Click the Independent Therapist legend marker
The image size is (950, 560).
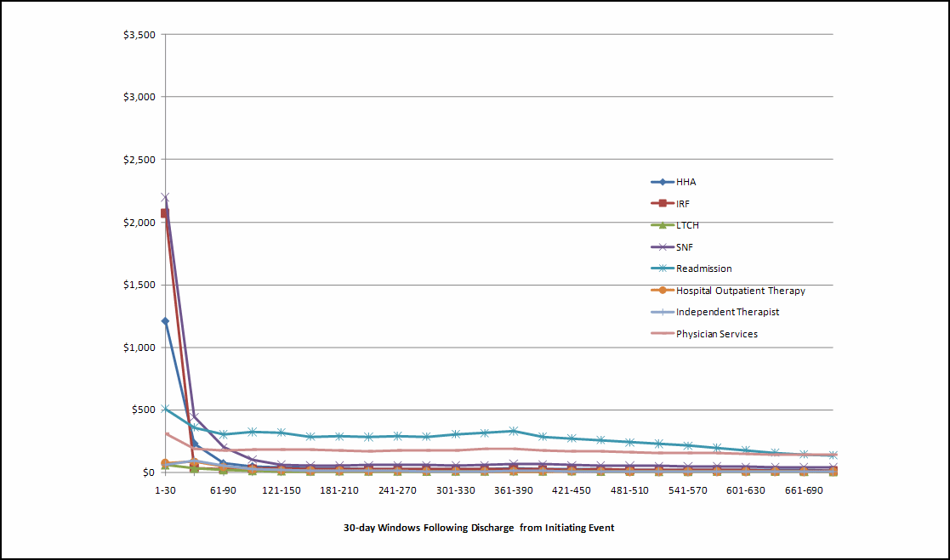(662, 312)
